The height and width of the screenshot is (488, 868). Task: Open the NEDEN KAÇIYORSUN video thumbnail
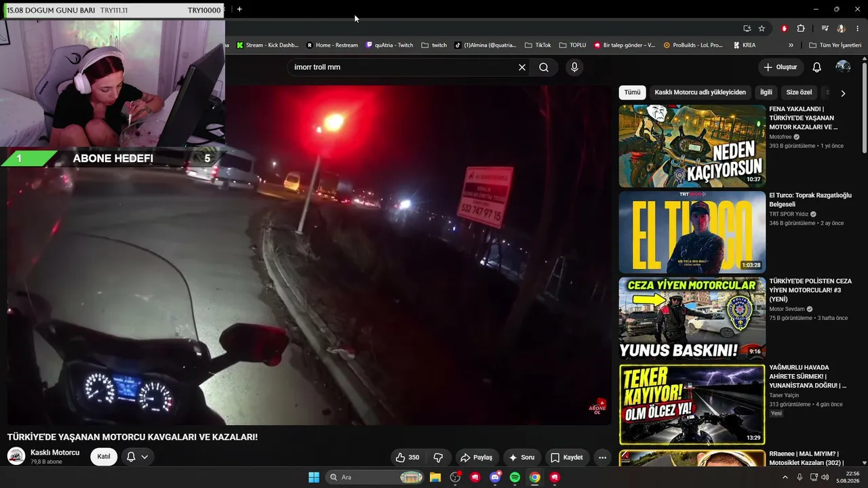tap(692, 146)
